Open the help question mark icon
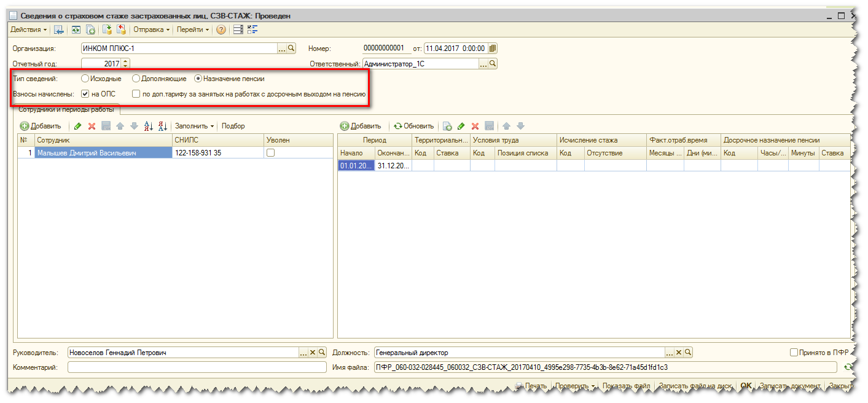This screenshot has width=868, height=403. pos(221,29)
